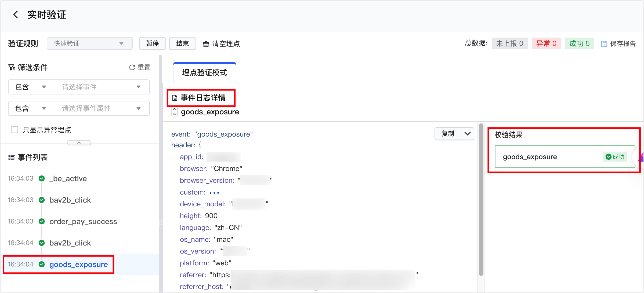Select the _be_active event in list
The image size is (644, 293).
tap(68, 178)
